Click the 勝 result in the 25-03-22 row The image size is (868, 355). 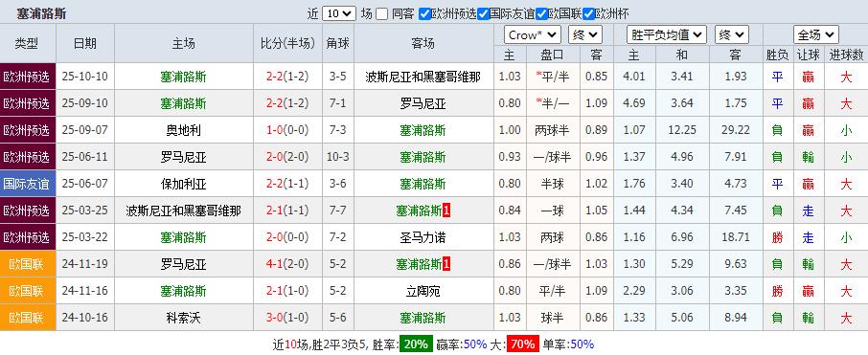777,237
